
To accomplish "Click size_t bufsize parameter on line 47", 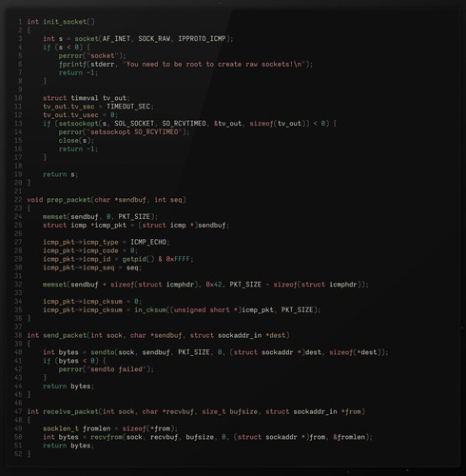I will tap(229, 411).
